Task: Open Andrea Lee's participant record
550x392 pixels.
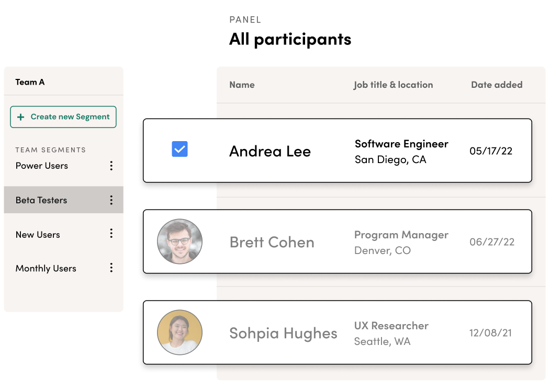Action: click(x=270, y=151)
